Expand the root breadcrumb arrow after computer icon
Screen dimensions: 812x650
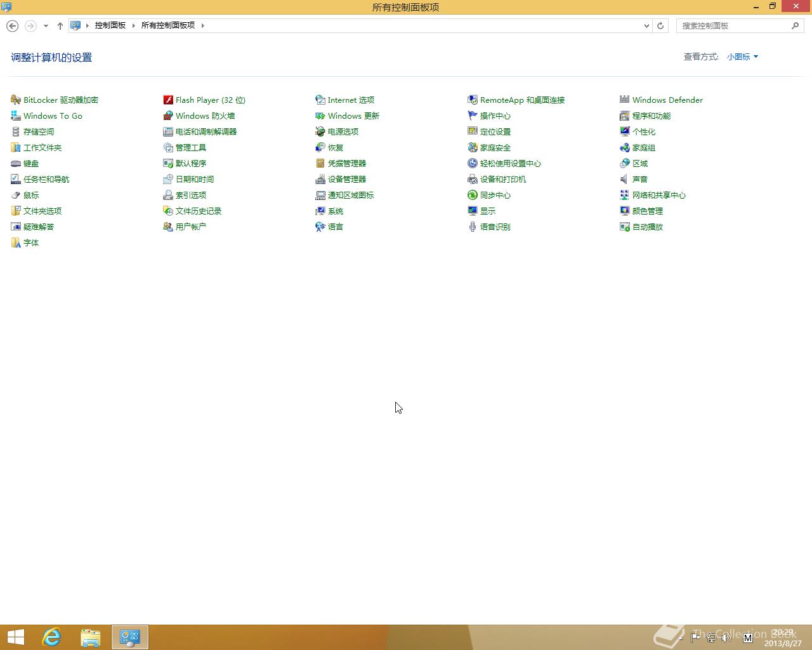[x=88, y=25]
